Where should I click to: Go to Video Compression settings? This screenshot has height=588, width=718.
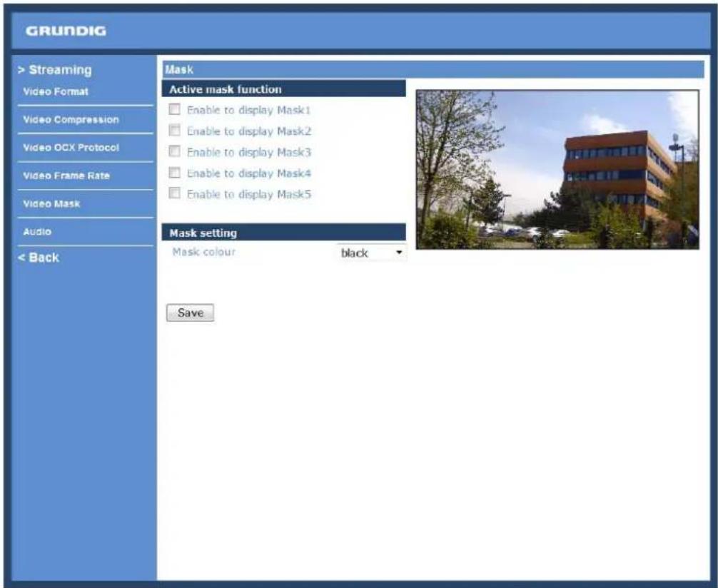(x=71, y=119)
